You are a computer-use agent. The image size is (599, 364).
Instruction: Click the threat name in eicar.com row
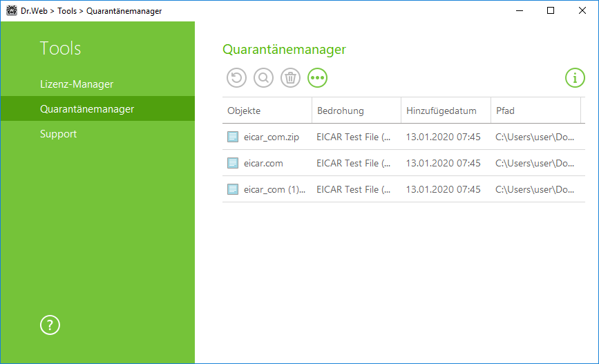pyautogui.click(x=353, y=164)
